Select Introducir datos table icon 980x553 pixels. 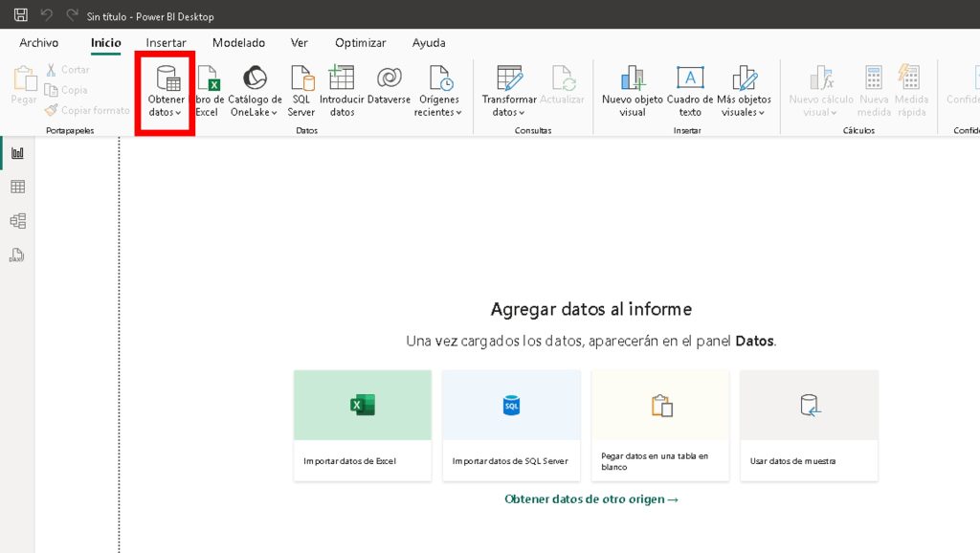(342, 77)
